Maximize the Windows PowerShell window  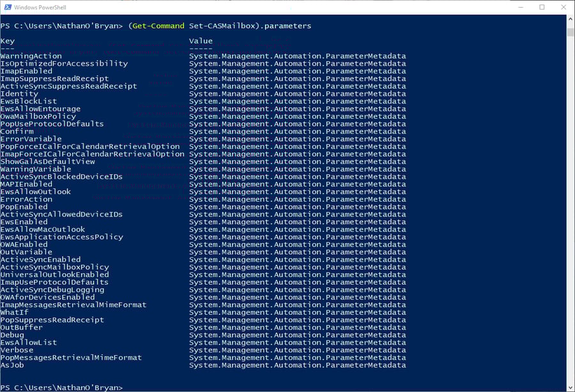pos(542,7)
